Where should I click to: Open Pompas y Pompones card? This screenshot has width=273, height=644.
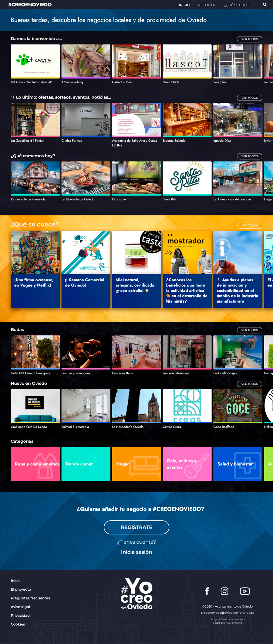[86, 355]
